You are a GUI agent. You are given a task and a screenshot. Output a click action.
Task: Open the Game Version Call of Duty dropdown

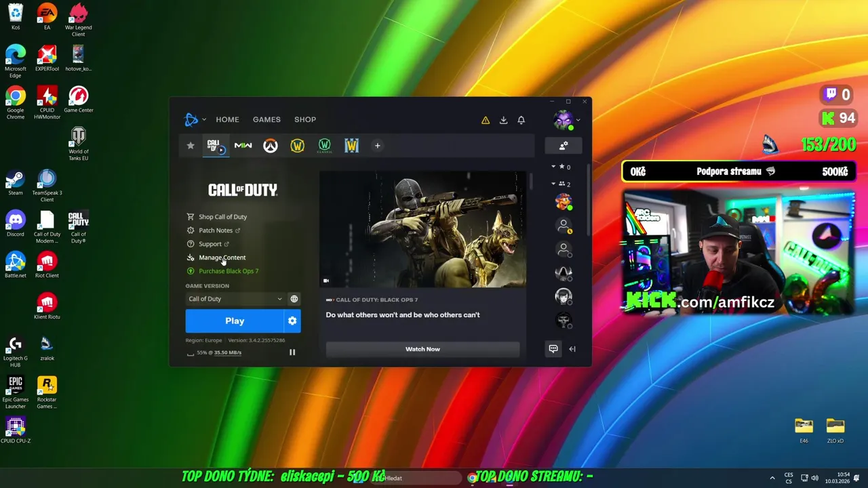[235, 299]
